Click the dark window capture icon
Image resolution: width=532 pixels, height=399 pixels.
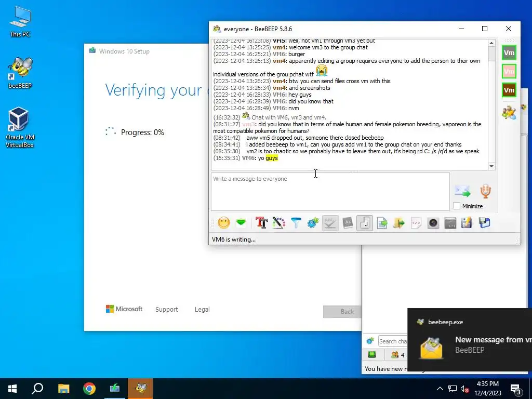pos(450,223)
